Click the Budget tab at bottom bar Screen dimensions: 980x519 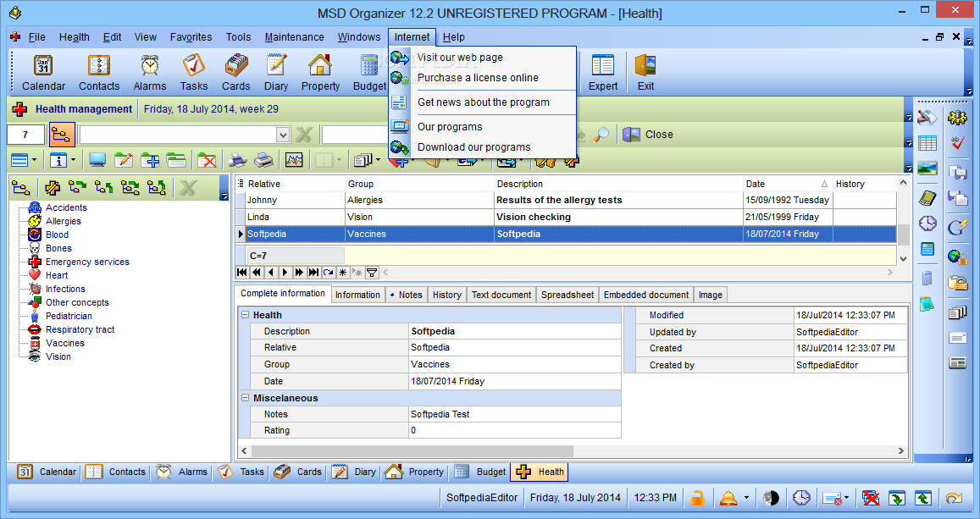(x=480, y=472)
